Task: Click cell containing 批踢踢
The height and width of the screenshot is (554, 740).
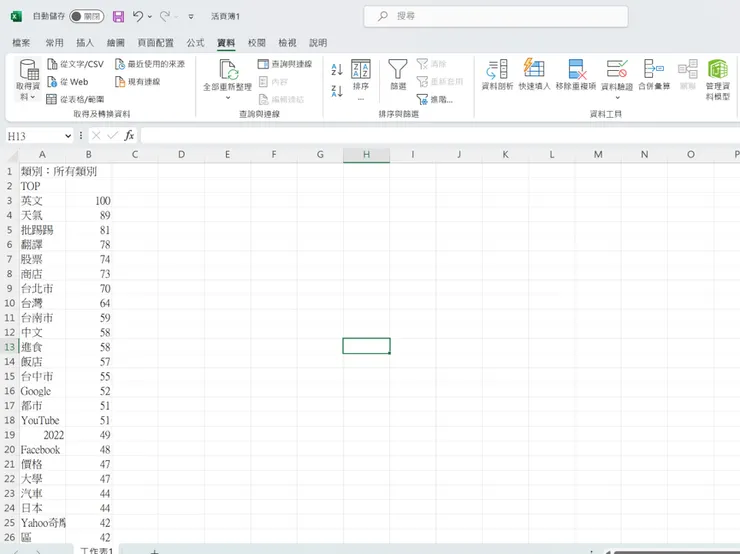Action: click(x=42, y=230)
